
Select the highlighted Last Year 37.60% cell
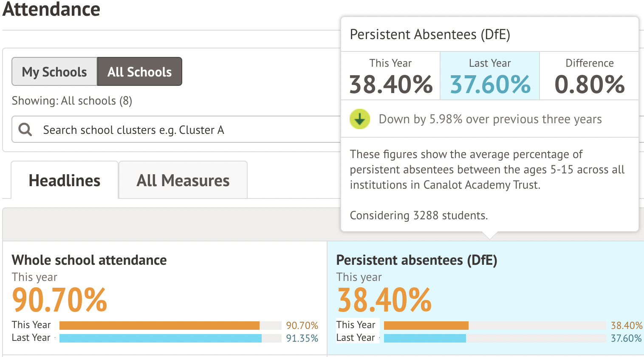pyautogui.click(x=490, y=76)
